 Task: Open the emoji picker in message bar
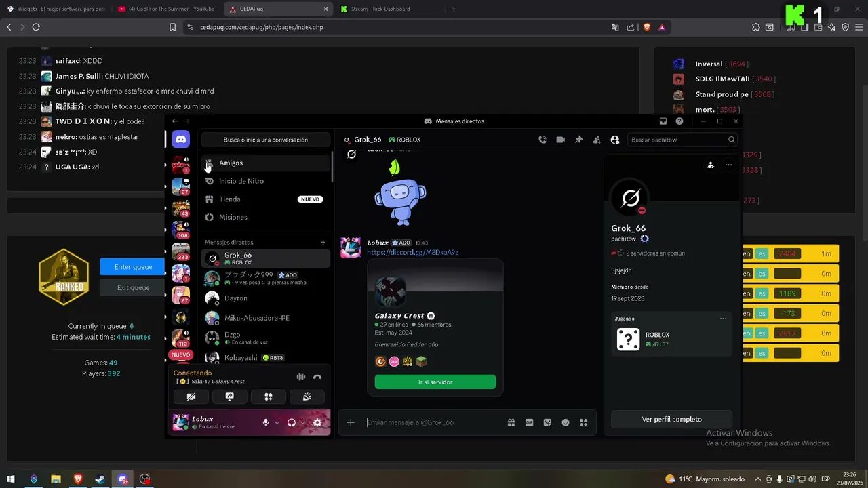[x=566, y=422]
